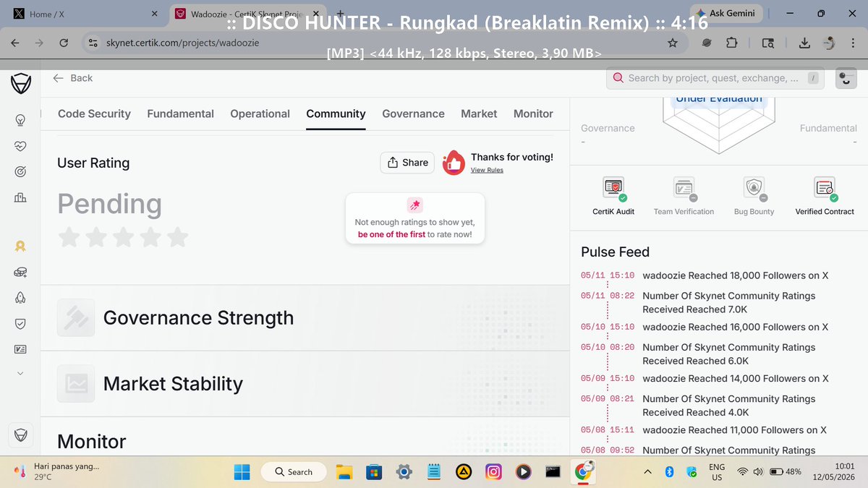The image size is (868, 488).
Task: Click 'wadoozie Reached 16,000 Followers on X'
Action: click(x=736, y=327)
